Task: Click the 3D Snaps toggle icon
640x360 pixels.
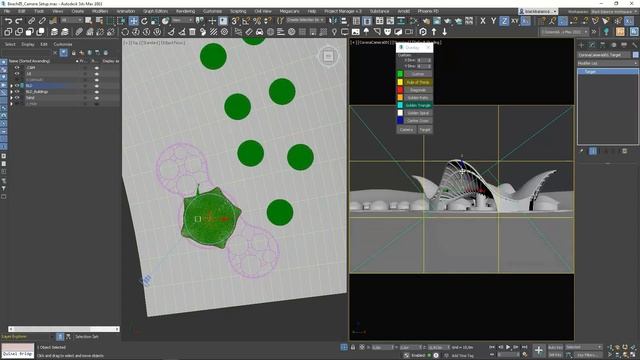Action: tap(235, 20)
